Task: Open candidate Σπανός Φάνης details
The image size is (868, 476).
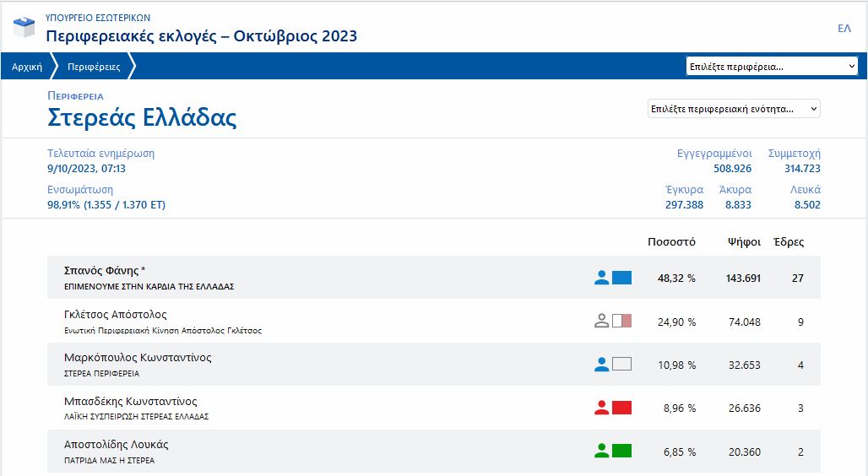Action: (x=105, y=271)
